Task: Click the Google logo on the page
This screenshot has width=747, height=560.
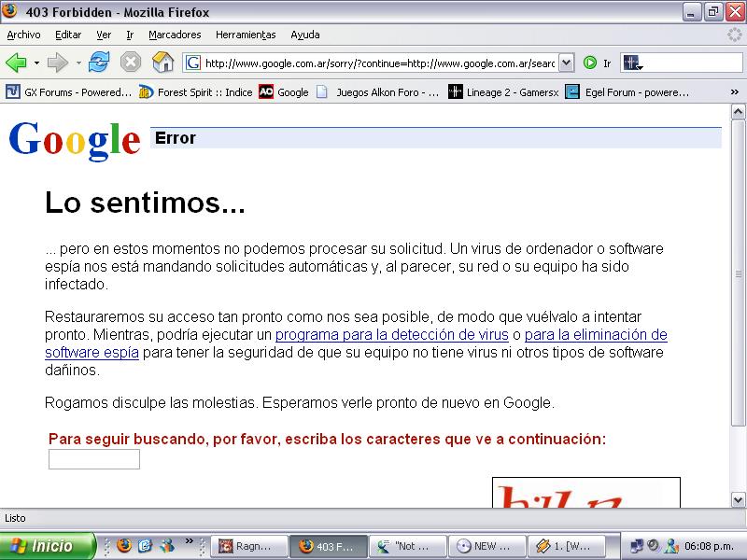Action: pos(75,140)
